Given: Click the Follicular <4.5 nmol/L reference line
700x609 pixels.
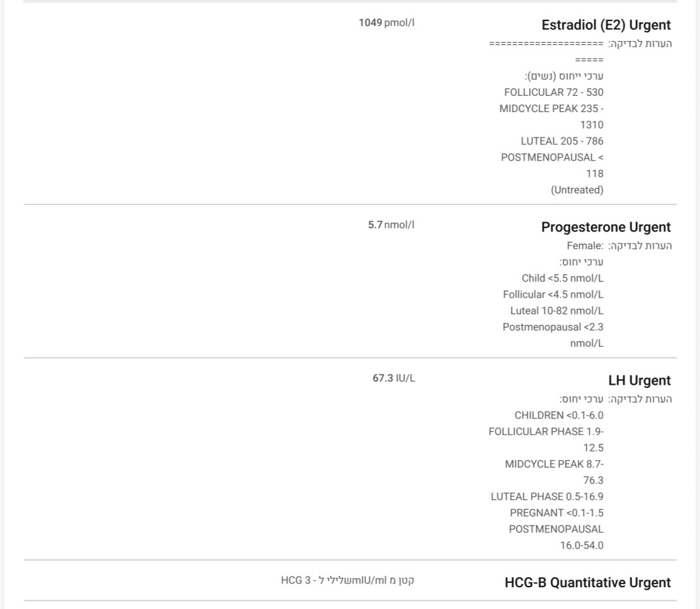Looking at the screenshot, I should (x=553, y=295).
